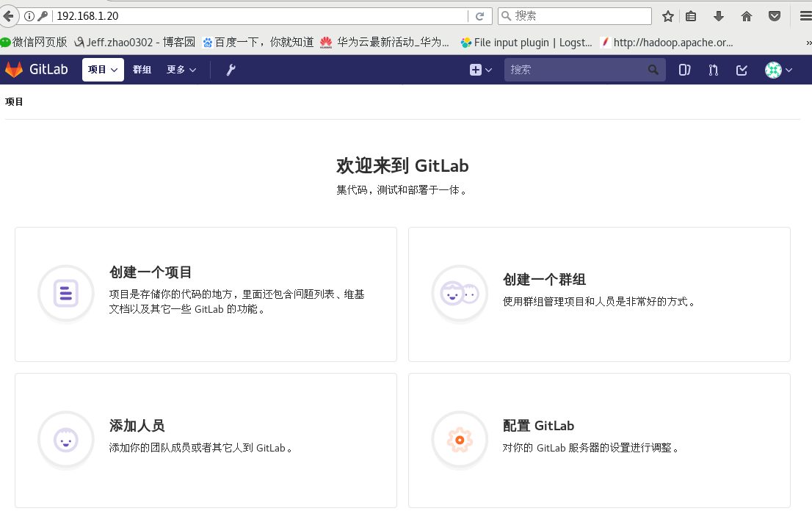The image size is (812, 511).
Task: Click the 创建一个项目 heading
Action: (x=151, y=272)
